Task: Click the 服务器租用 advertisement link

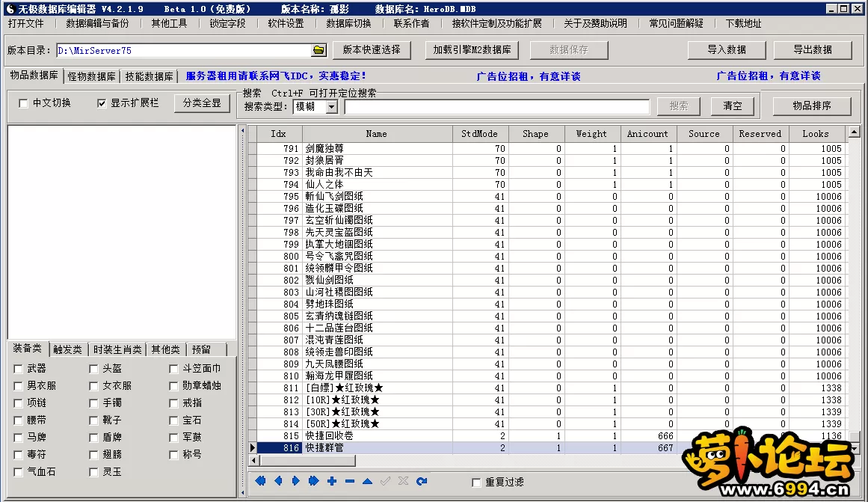Action: pyautogui.click(x=276, y=76)
